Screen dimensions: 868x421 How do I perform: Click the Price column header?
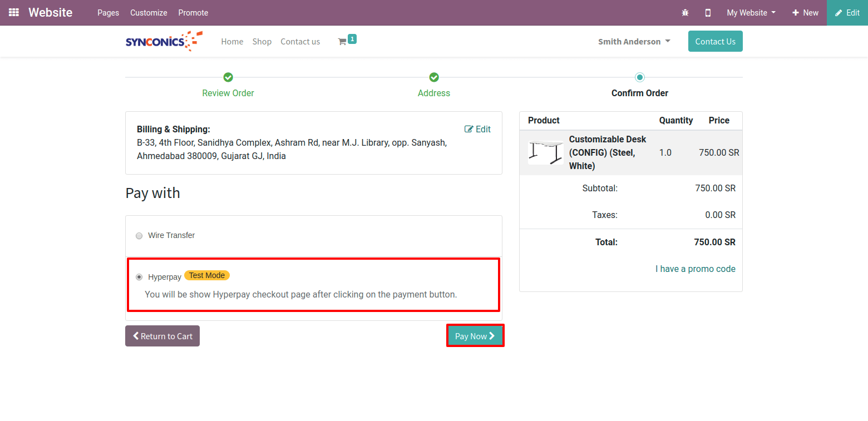point(719,120)
